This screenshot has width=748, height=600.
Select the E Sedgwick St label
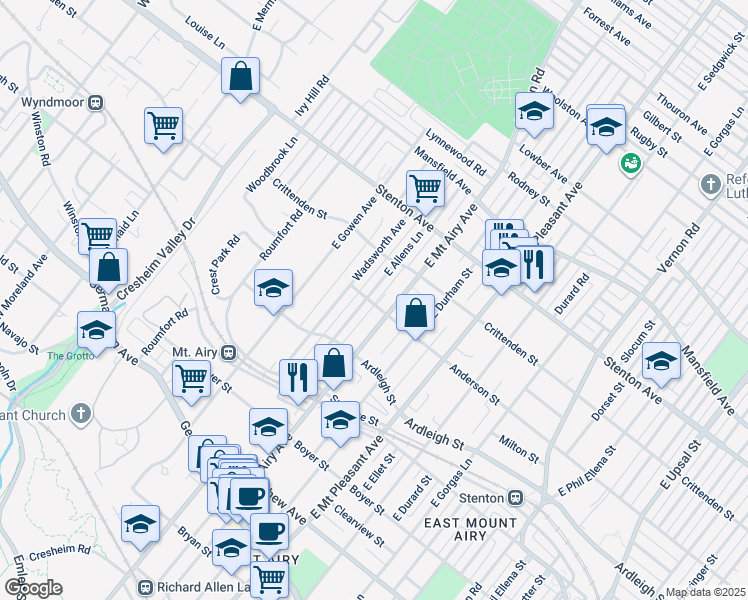(722, 61)
